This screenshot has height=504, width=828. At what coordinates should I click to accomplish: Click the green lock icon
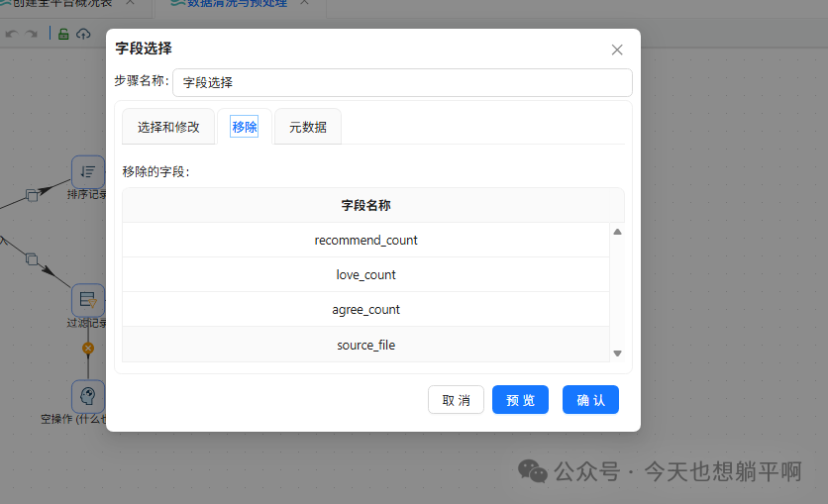tap(63, 34)
